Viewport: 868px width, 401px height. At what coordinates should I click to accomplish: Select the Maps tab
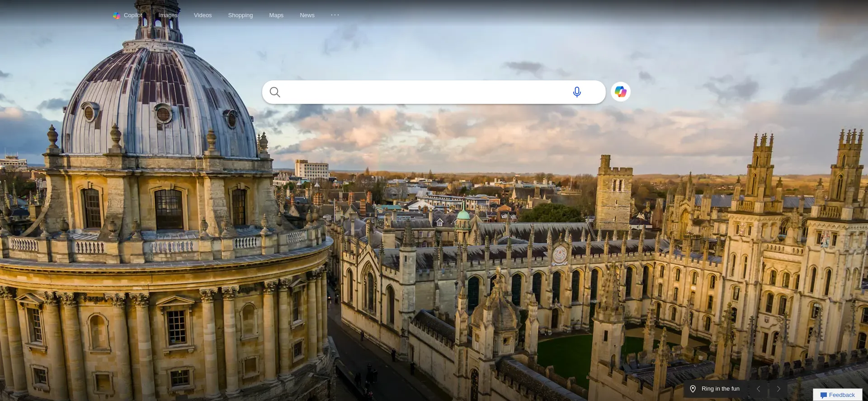pos(276,15)
